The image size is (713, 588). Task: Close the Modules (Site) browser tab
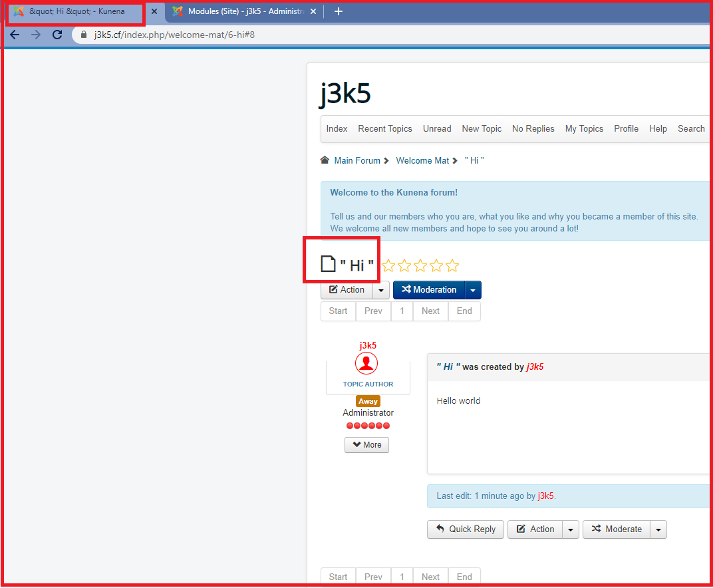pos(313,11)
